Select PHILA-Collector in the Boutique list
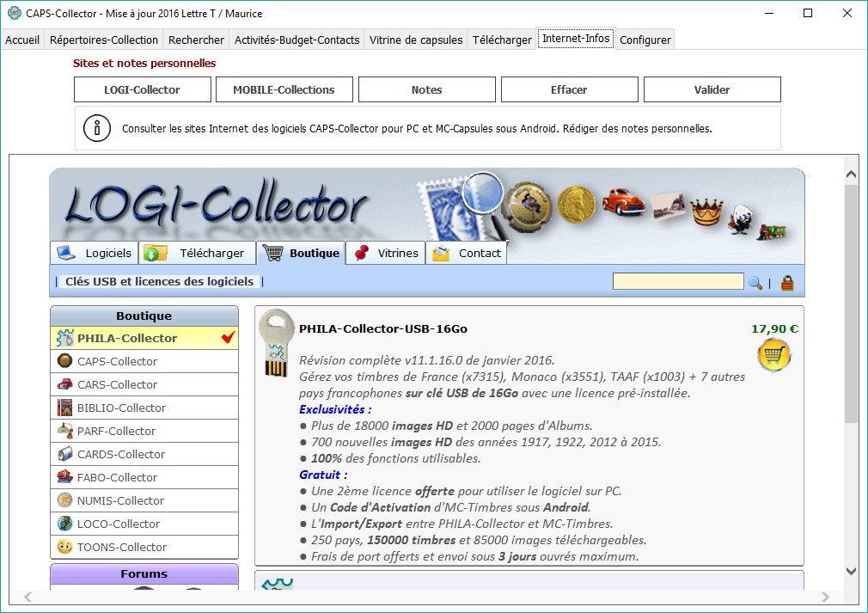Screen dimensions: 868x613 click(x=144, y=338)
